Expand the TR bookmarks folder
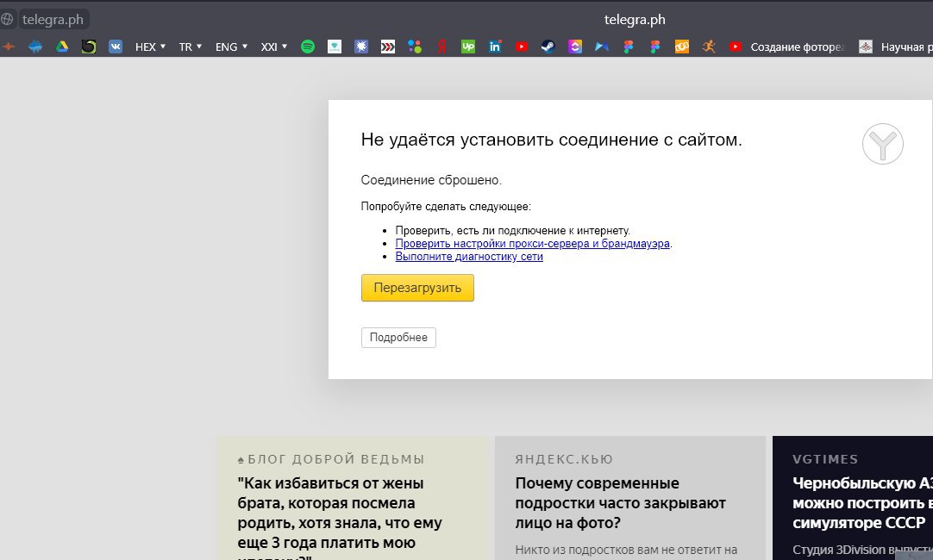 (x=191, y=47)
